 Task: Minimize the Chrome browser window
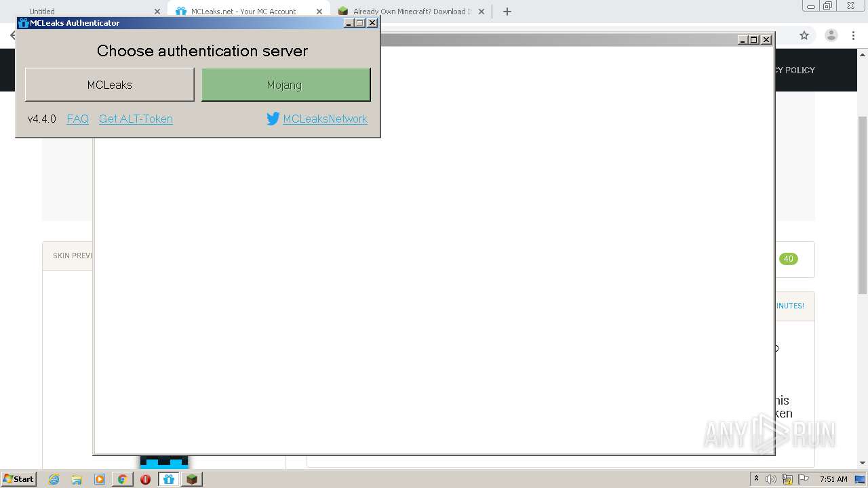pos(811,6)
